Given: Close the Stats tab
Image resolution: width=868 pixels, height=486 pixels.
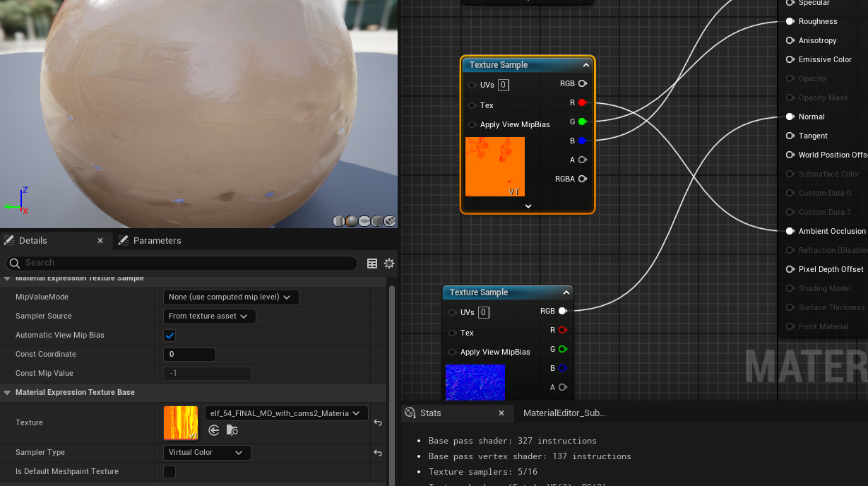Looking at the screenshot, I should (501, 413).
